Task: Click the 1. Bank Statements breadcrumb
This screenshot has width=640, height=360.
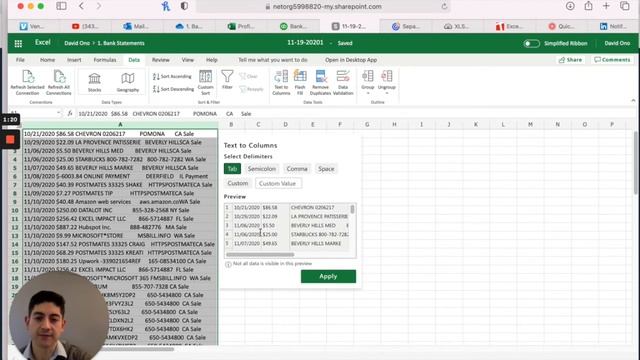Action: tap(121, 43)
